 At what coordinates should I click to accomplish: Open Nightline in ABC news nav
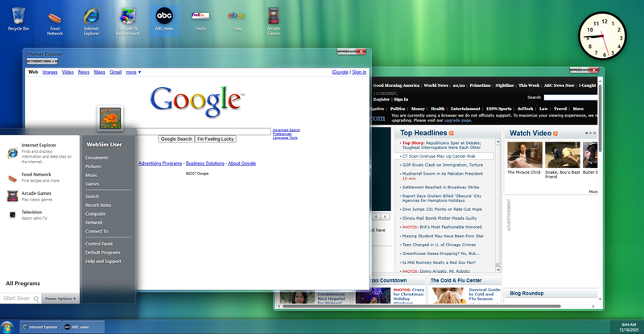coord(505,85)
